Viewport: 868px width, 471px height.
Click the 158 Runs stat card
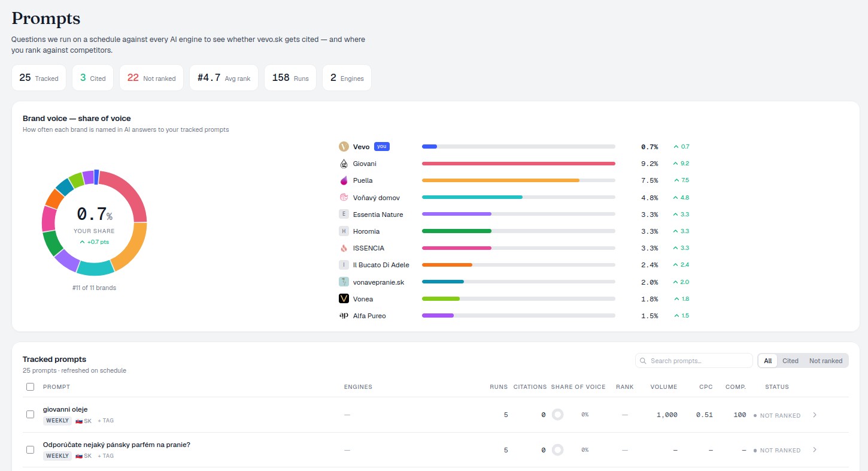pos(290,78)
